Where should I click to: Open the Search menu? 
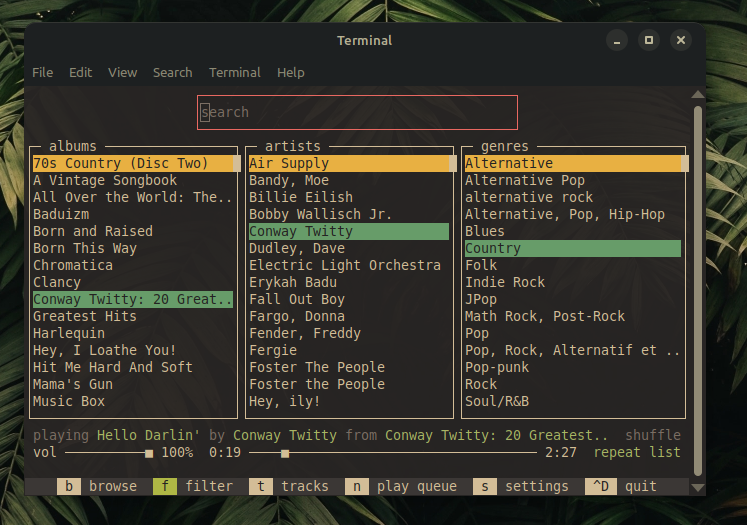click(x=172, y=72)
